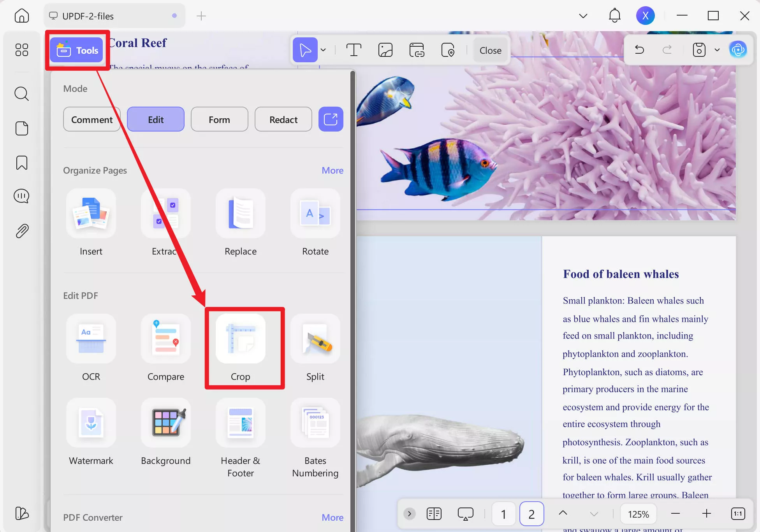The width and height of the screenshot is (760, 532).
Task: Open the bookmark panel in sidebar
Action: pos(22,163)
